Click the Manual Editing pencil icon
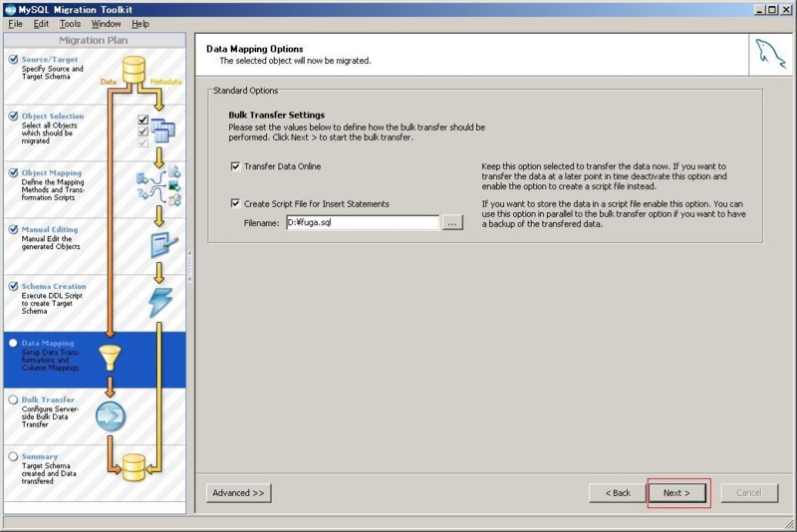The width and height of the screenshot is (797, 532). click(164, 244)
